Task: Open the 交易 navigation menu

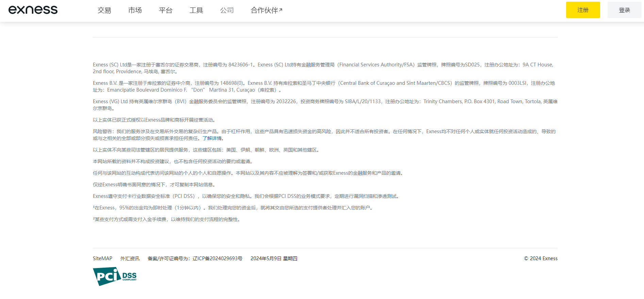Action: coord(104,10)
